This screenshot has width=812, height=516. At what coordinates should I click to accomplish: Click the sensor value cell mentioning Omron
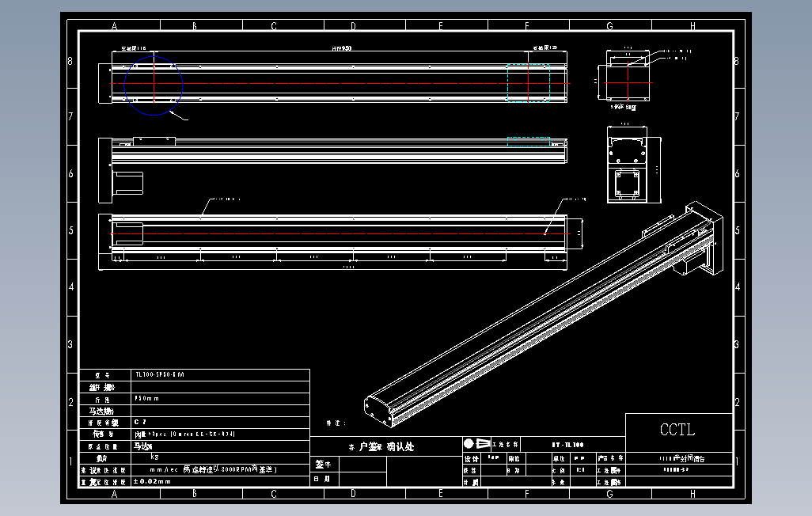220,434
